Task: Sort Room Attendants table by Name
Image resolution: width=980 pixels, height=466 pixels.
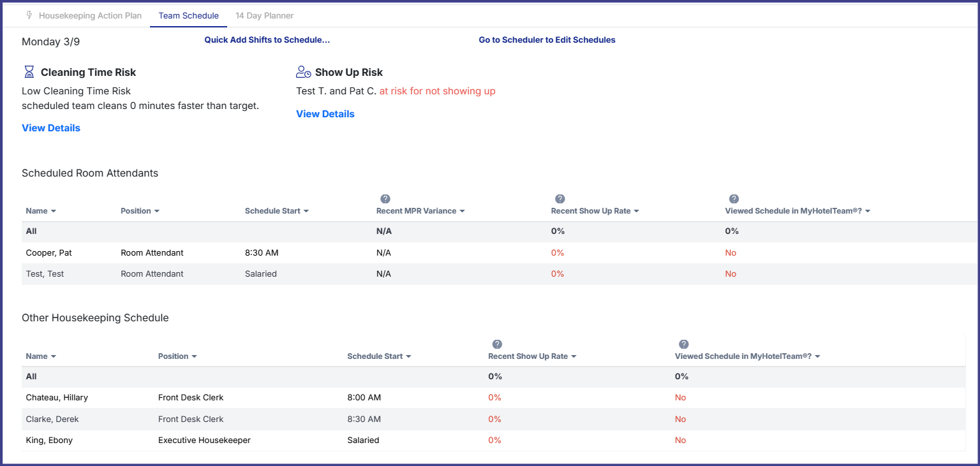Action: tap(41, 211)
